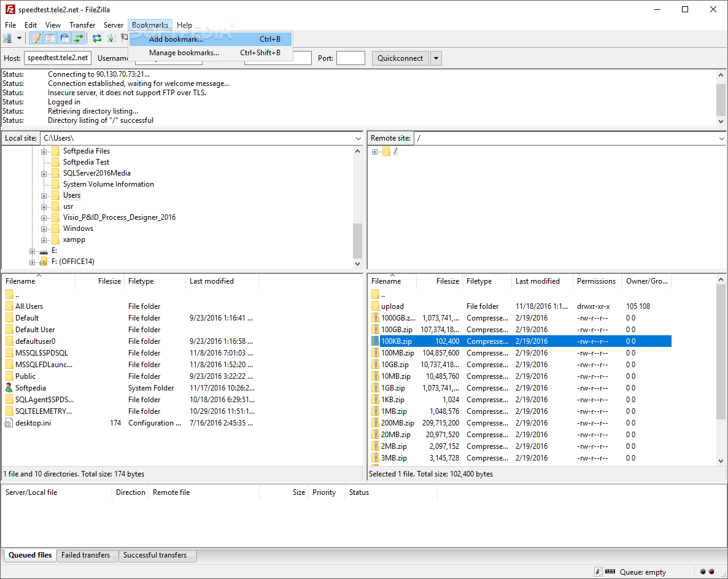Image resolution: width=728 pixels, height=579 pixels.
Task: Click Public folder icon in local list
Action: coord(9,376)
